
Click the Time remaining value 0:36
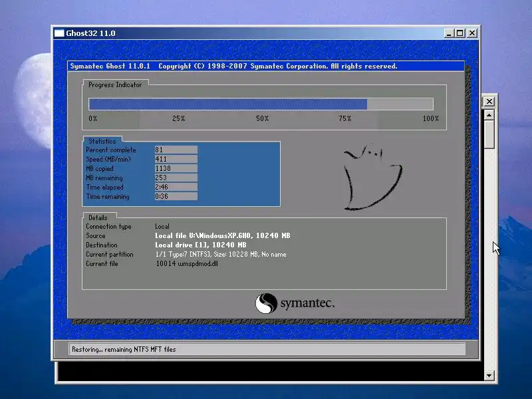tap(176, 196)
